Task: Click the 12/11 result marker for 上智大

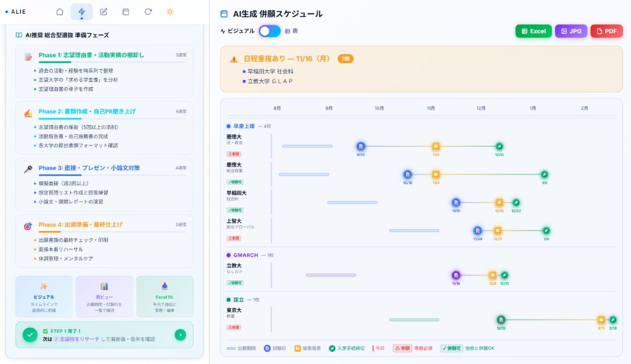Action: click(x=498, y=230)
